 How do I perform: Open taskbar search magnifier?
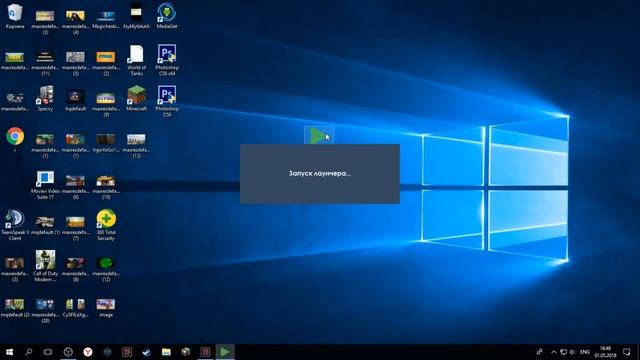[29, 352]
